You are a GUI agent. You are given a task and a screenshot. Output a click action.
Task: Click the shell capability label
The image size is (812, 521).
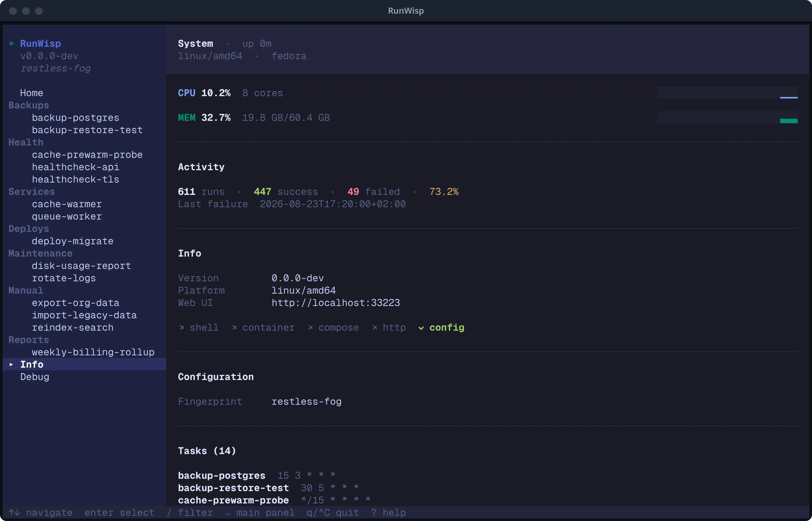(204, 327)
